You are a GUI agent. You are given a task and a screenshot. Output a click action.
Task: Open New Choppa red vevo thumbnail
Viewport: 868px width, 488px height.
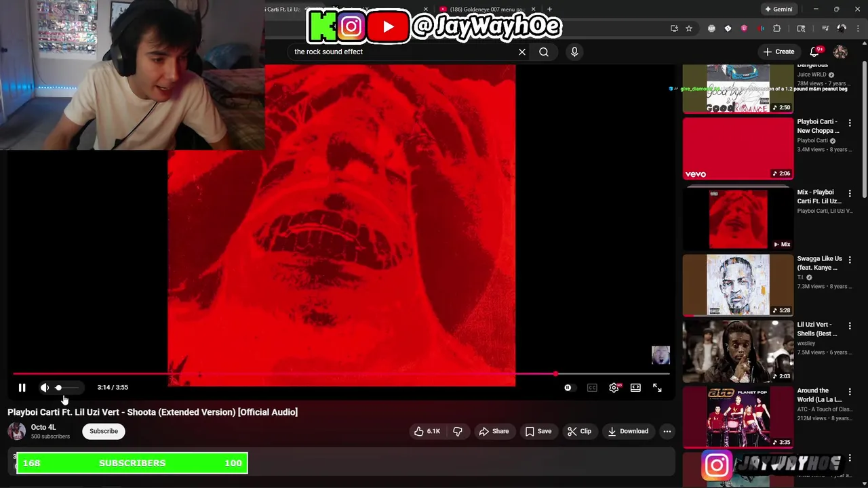click(738, 148)
